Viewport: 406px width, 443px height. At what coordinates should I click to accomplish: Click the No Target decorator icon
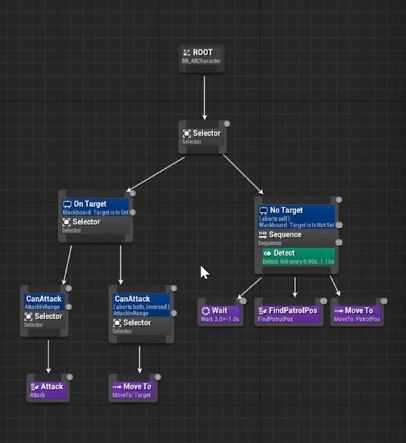coord(263,210)
